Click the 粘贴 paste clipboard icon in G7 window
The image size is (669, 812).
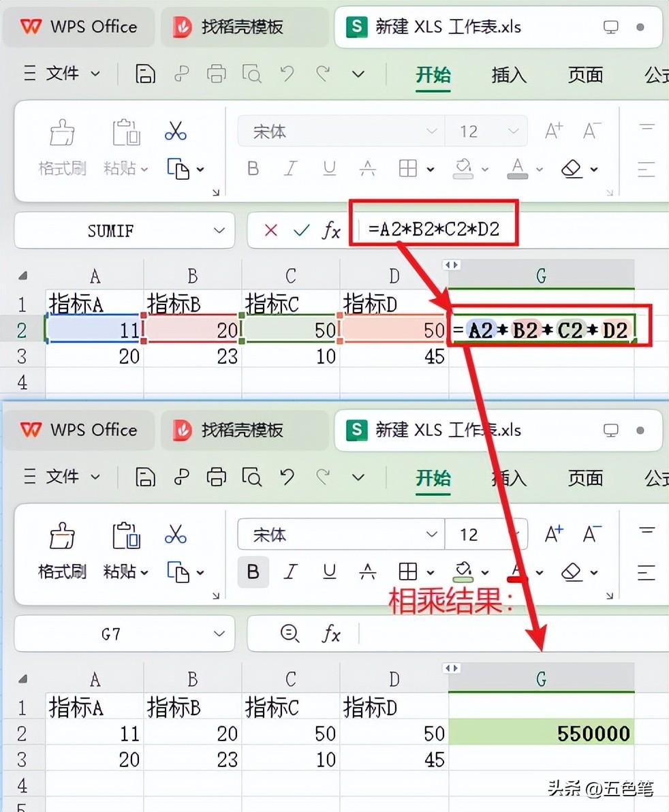tap(126, 535)
